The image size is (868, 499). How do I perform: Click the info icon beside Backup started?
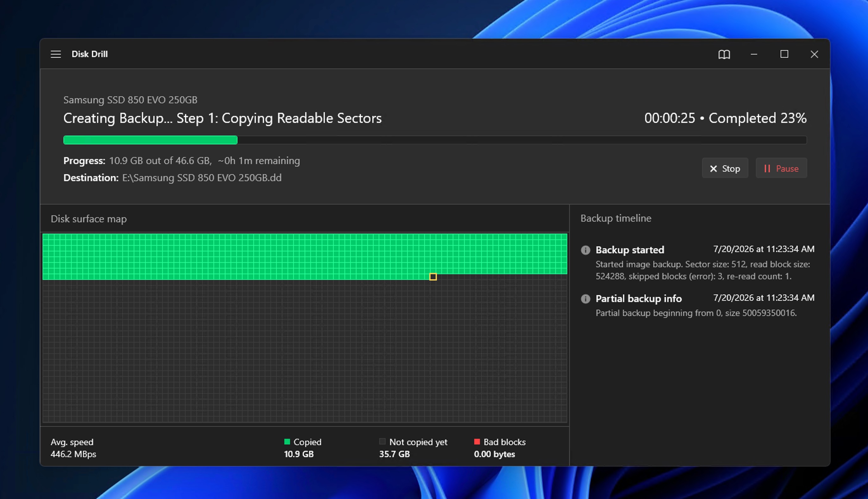[x=585, y=250]
